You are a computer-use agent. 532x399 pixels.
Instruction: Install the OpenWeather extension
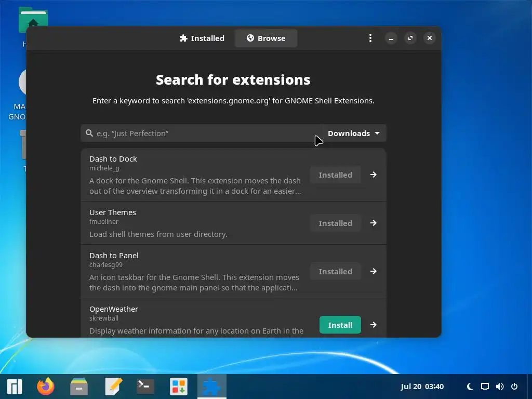[x=340, y=325]
